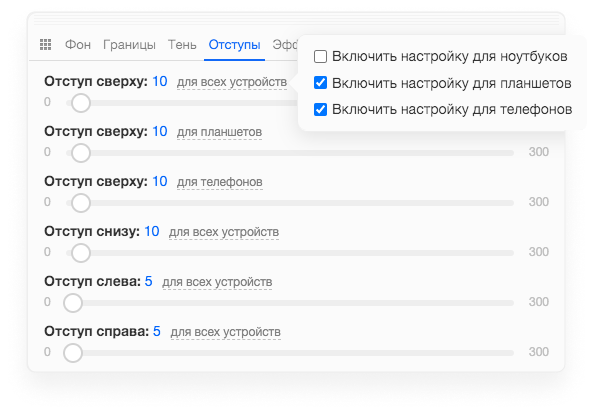Open device selector for Отступ справа
The height and width of the screenshot is (414, 592).
pos(225,332)
